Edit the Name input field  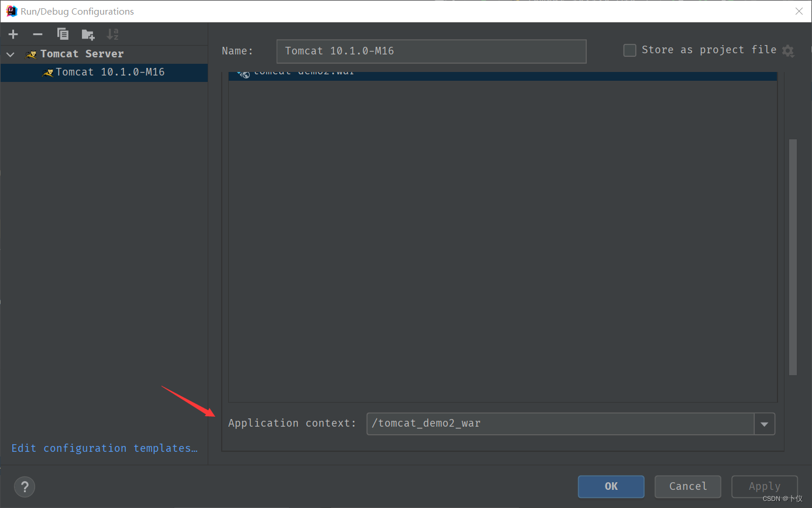431,51
